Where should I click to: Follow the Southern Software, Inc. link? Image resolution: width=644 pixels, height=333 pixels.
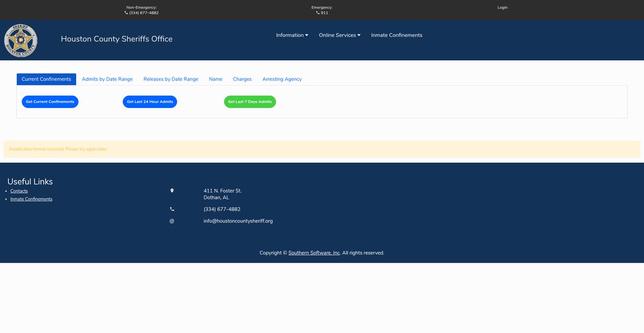pos(314,253)
